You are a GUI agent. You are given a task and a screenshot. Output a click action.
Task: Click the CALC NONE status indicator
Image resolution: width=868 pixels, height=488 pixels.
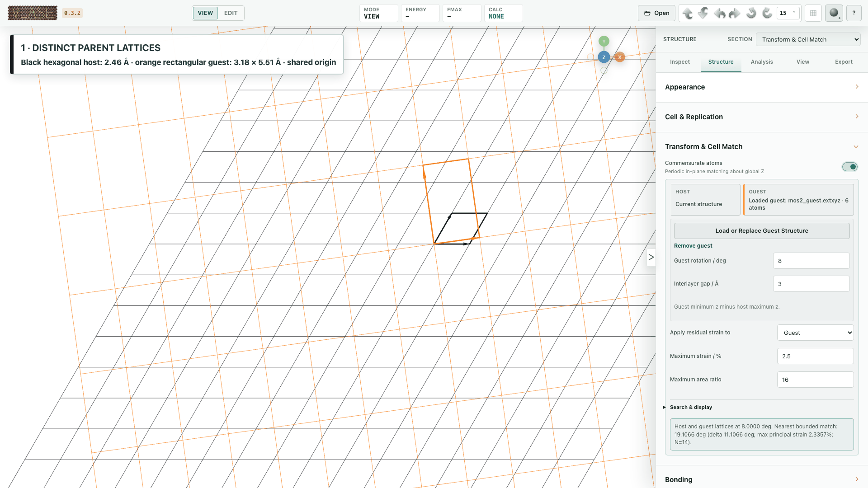pos(504,13)
